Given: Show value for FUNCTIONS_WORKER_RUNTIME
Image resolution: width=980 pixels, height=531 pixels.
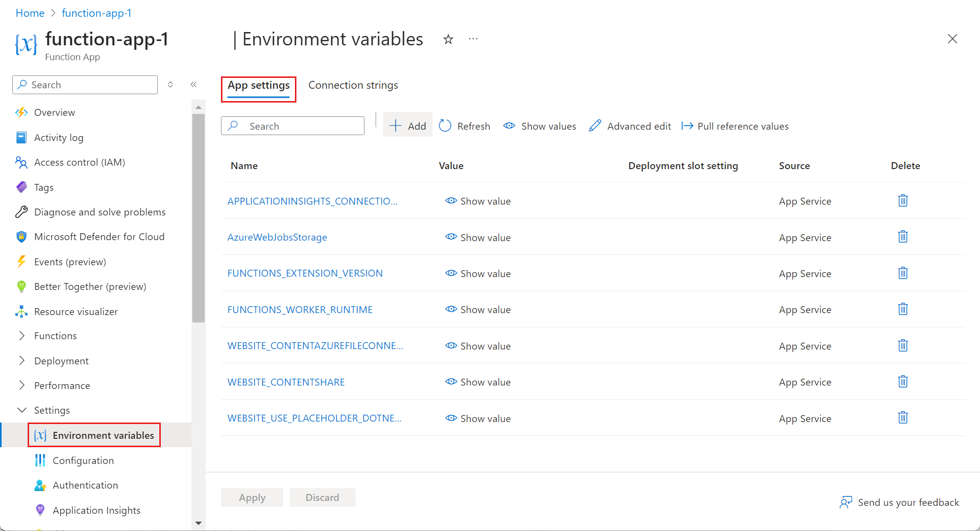Looking at the screenshot, I should click(477, 309).
